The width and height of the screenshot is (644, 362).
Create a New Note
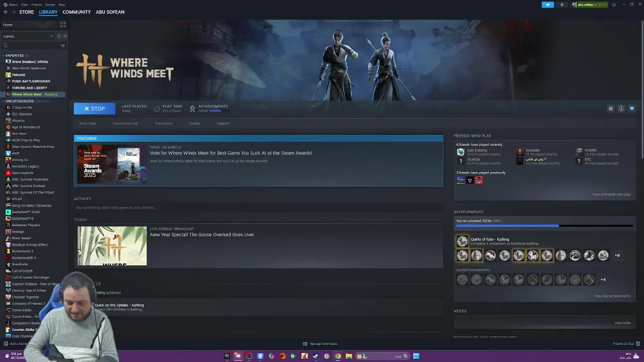tap(622, 323)
